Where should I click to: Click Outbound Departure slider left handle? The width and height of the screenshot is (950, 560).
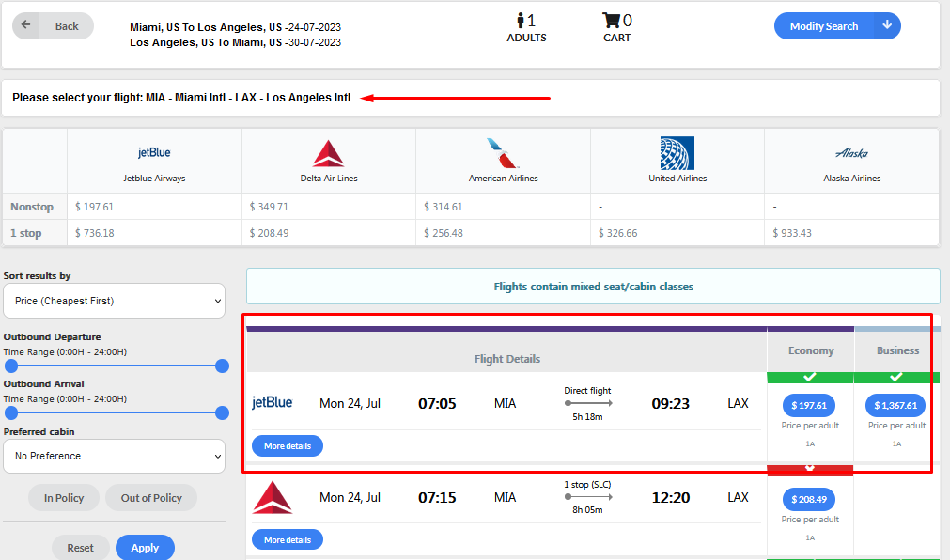tap(11, 366)
